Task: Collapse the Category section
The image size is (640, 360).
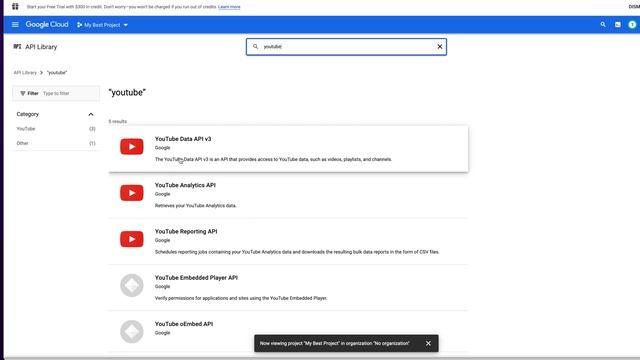Action: pos(91,114)
